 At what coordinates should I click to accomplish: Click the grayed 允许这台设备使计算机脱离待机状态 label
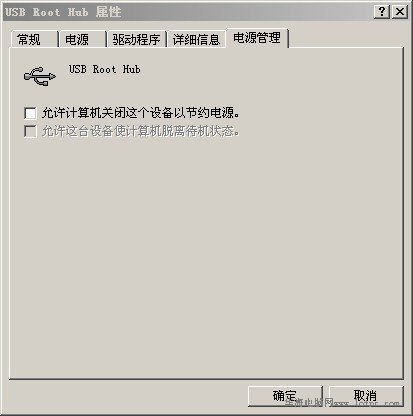pos(141,131)
